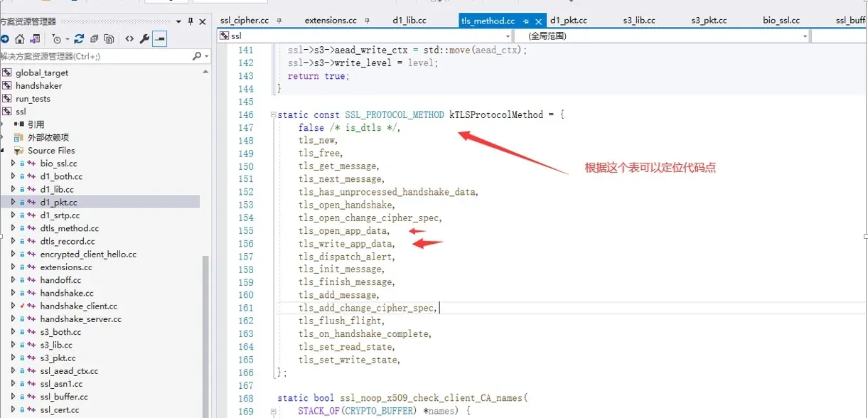Open the search options dropdown arrow
Viewport: 868px width, 418px height.
point(206,56)
